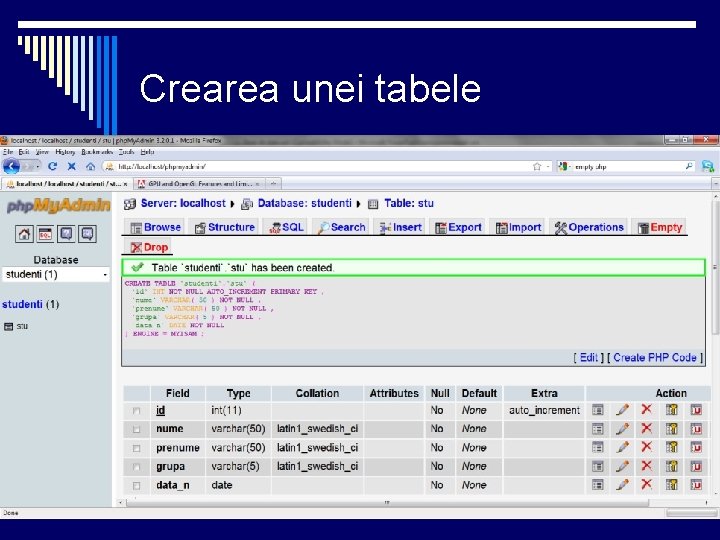Open the Insert tab

point(400,227)
